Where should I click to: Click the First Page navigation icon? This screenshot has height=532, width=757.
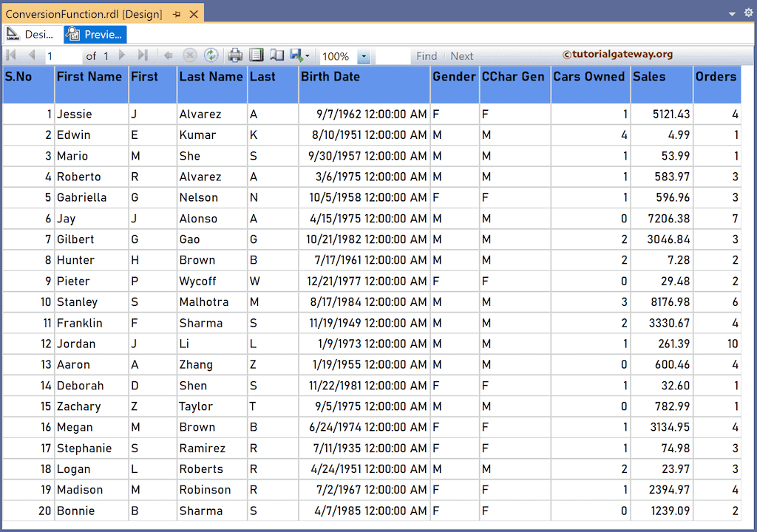coord(11,55)
